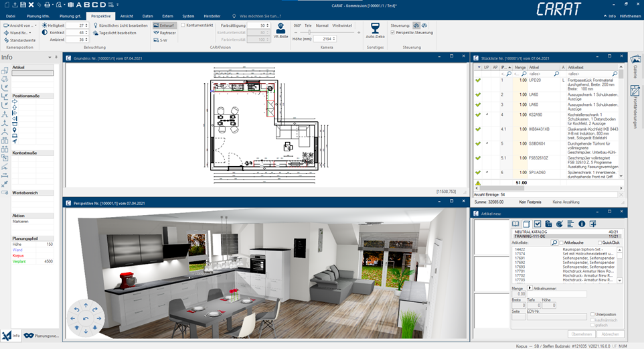Open the Planung kfm. tab

click(37, 15)
